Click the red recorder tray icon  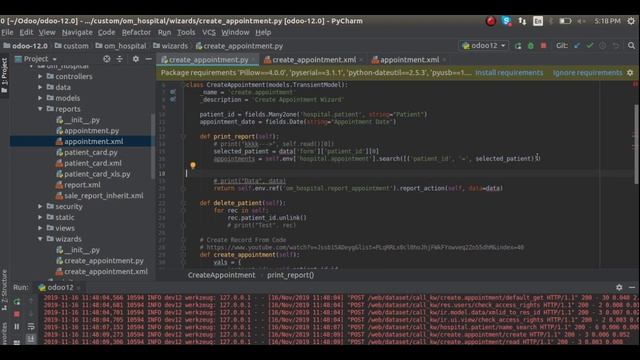tap(491, 21)
